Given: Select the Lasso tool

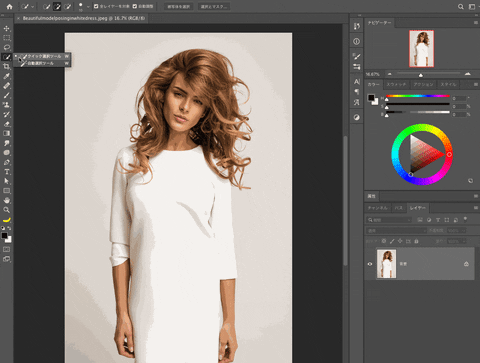Looking at the screenshot, I should pos(7,47).
